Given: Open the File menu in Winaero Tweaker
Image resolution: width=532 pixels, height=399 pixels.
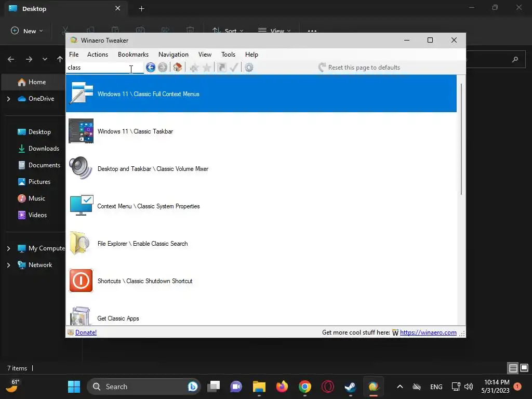Looking at the screenshot, I should coord(74,55).
